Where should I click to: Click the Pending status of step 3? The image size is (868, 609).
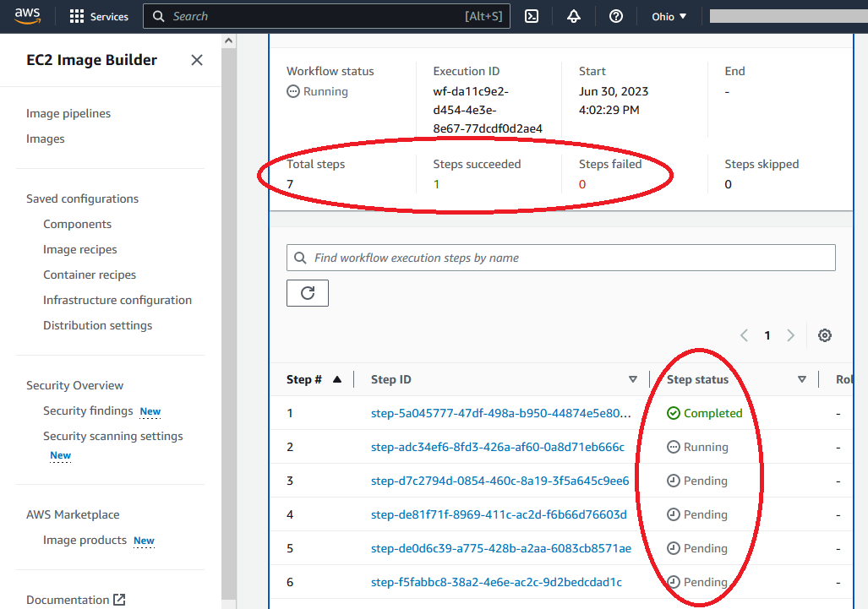[697, 481]
